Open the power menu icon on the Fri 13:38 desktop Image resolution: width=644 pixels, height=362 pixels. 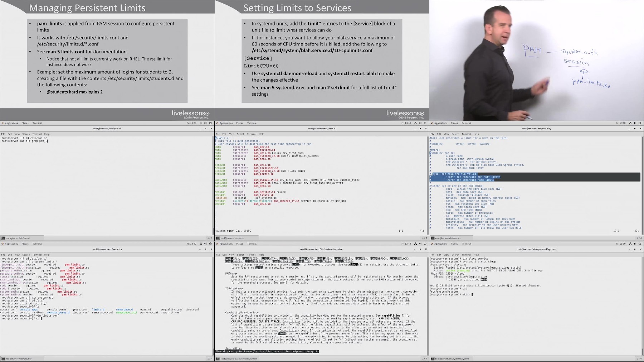pos(211,123)
